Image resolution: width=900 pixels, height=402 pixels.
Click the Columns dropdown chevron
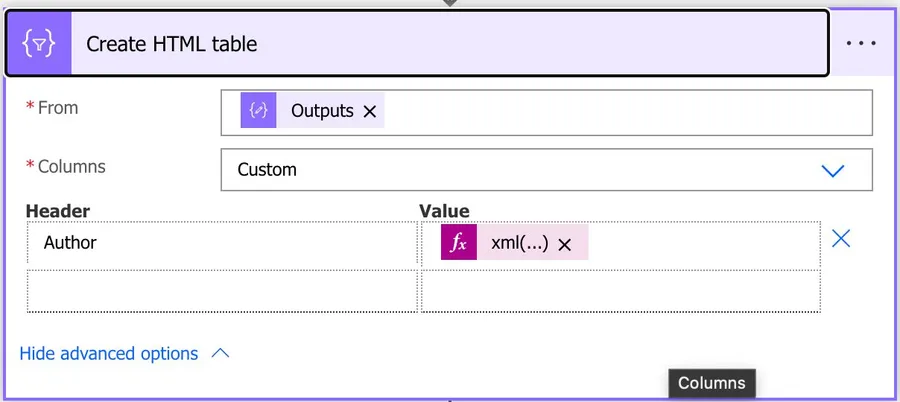click(833, 170)
